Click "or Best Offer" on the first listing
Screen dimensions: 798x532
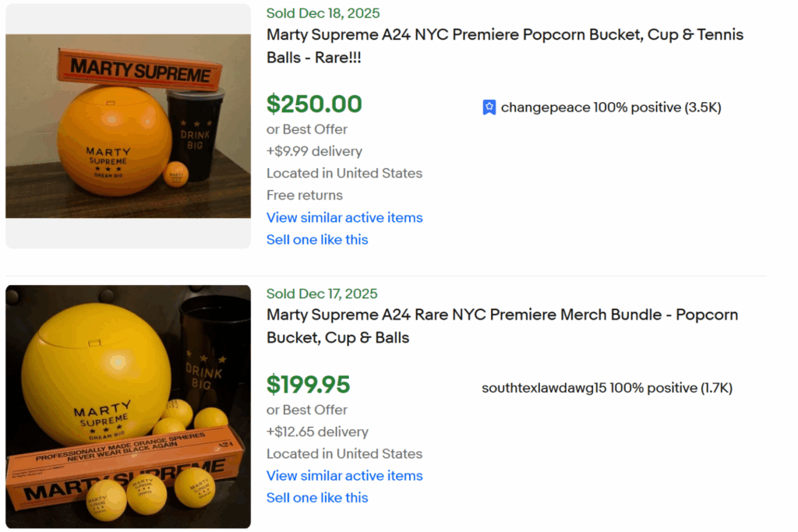[x=306, y=129]
